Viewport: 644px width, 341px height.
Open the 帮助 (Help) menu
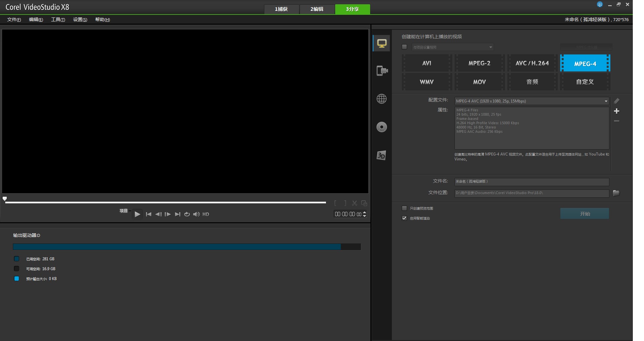(102, 20)
